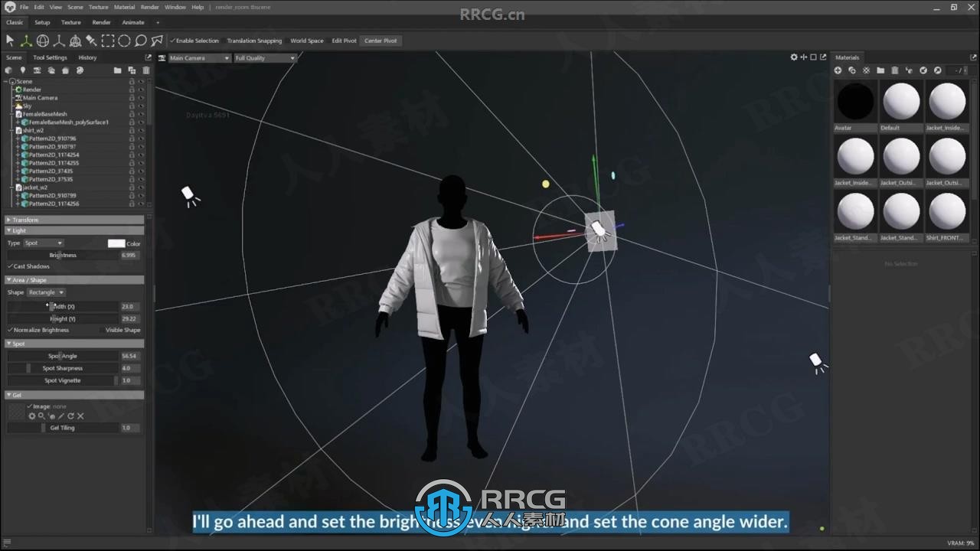Image resolution: width=980 pixels, height=551 pixels.
Task: Add a new light object in Scene panel
Action: coord(22,70)
